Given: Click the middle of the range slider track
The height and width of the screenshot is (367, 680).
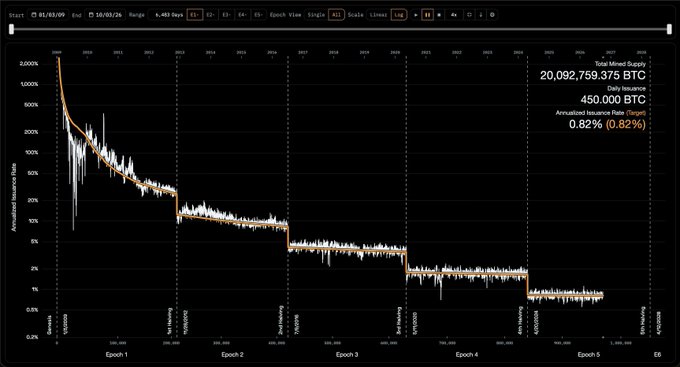Looking at the screenshot, I should point(340,29).
